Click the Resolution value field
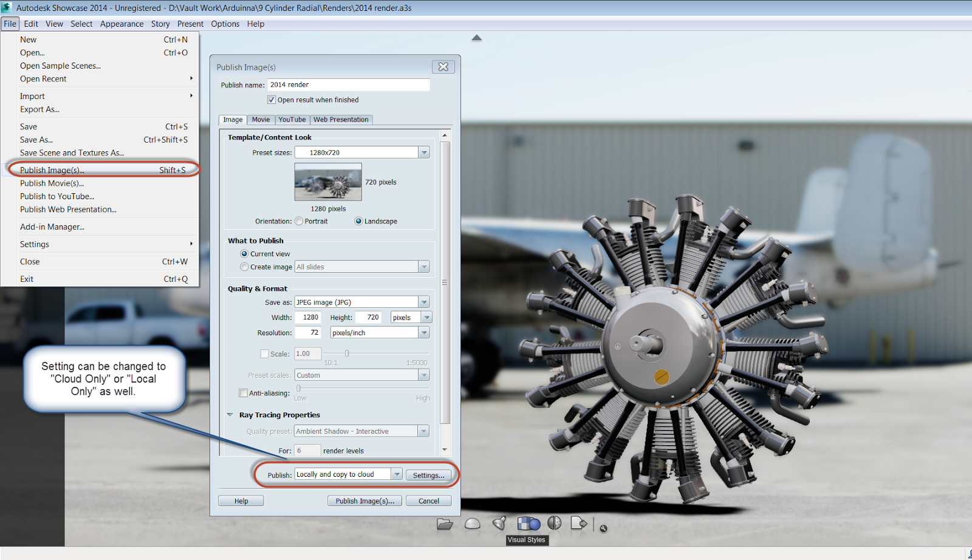Image resolution: width=972 pixels, height=560 pixels. (308, 332)
